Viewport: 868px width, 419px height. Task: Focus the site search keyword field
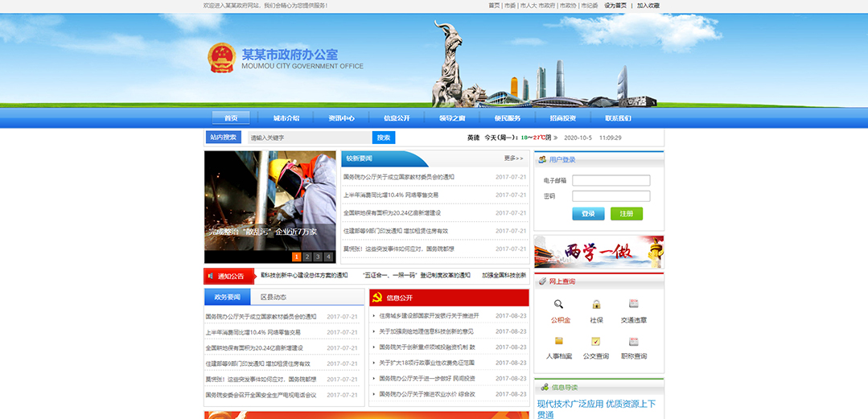309,138
